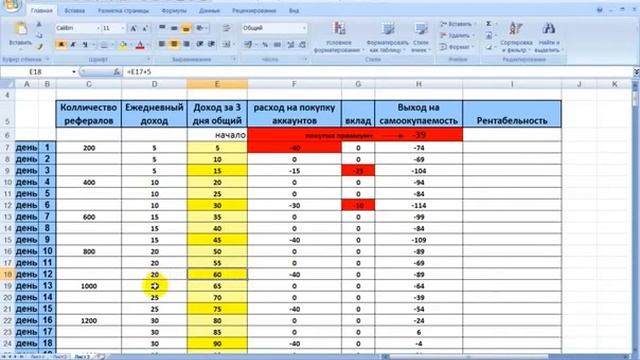This screenshot has width=640, height=360.
Task: Open Форматировать как таблицу dropdown
Action: tap(387, 38)
